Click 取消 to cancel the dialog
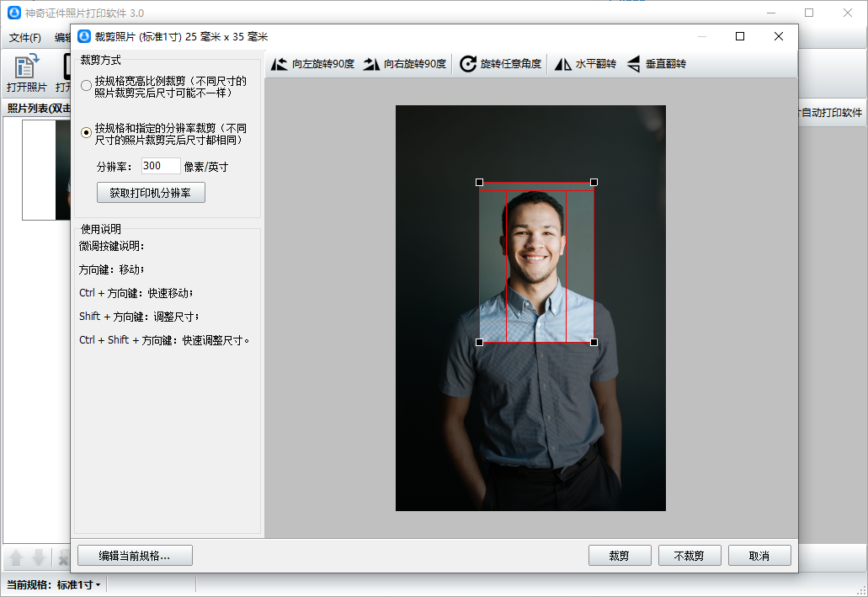The height and width of the screenshot is (597, 868). click(759, 556)
